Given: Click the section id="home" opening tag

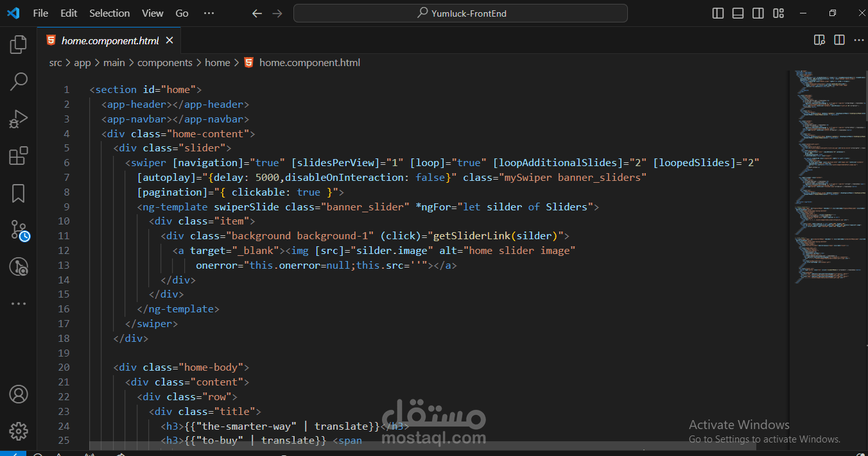Looking at the screenshot, I should click(x=146, y=90).
